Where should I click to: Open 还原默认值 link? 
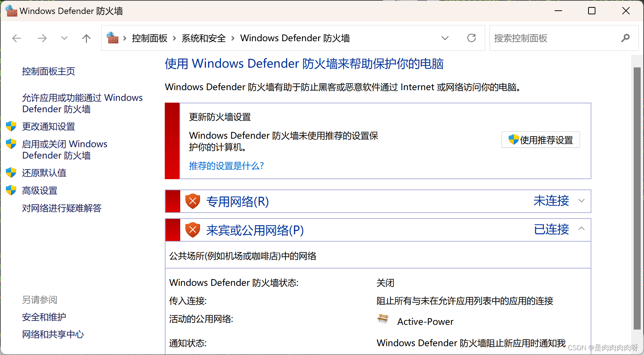(x=44, y=173)
